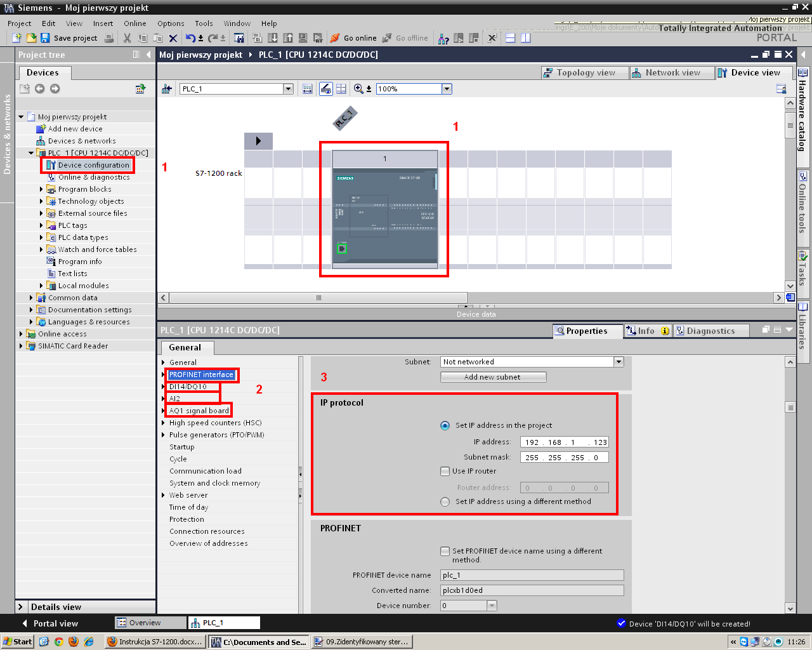
Task: Click the PROFINET device name field
Action: tap(532, 575)
